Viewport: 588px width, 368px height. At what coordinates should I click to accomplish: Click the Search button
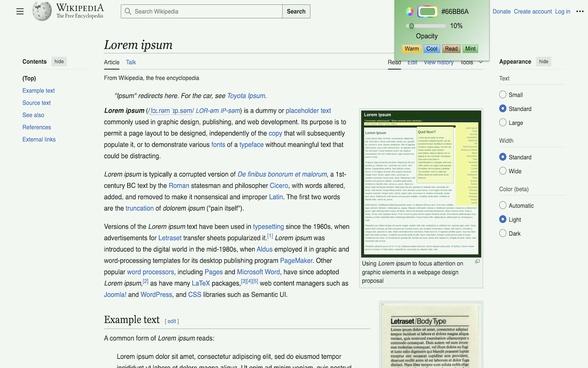(296, 11)
